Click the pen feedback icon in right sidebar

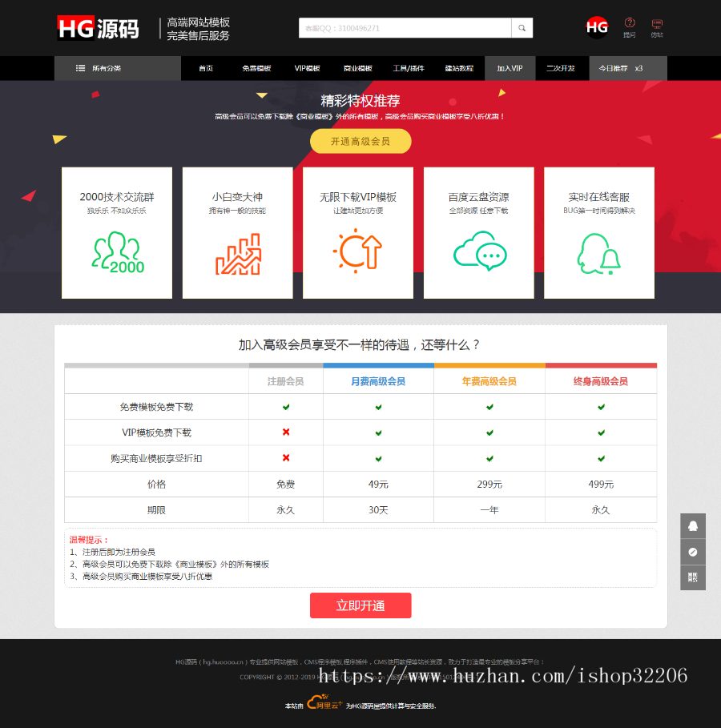[x=693, y=552]
